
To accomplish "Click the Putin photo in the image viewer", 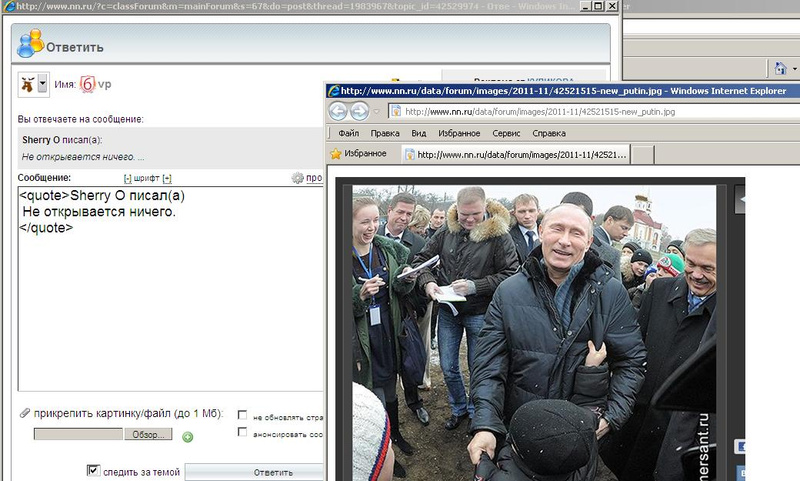I will (x=534, y=333).
